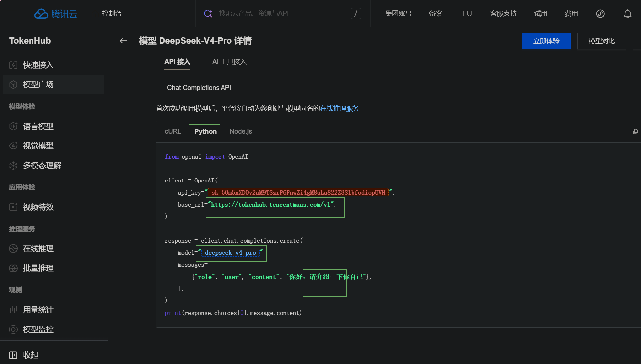Click the slash shortcut key badge

[x=356, y=14]
